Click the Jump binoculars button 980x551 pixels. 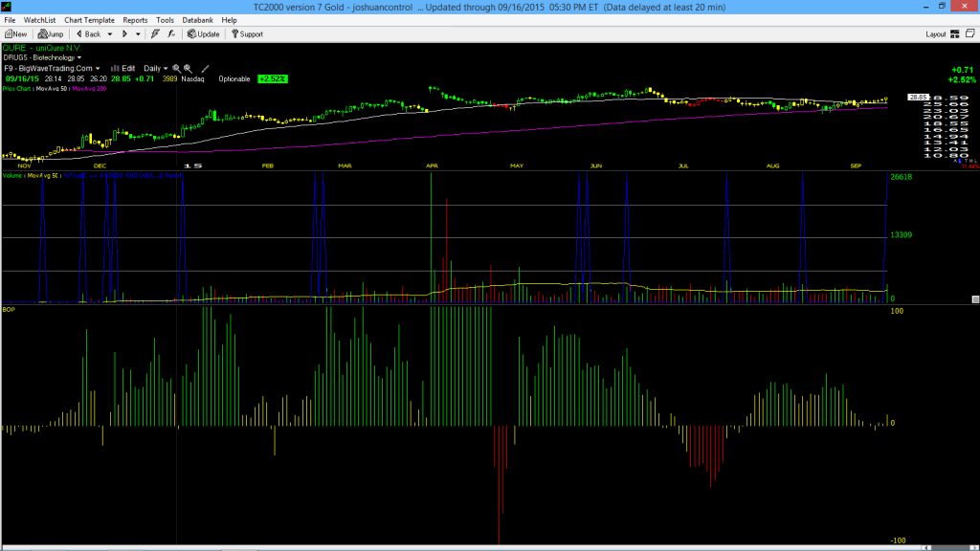(51, 34)
